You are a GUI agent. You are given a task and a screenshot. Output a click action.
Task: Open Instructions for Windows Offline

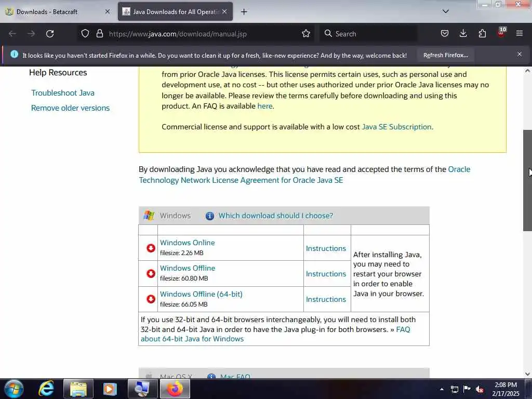coord(326,274)
